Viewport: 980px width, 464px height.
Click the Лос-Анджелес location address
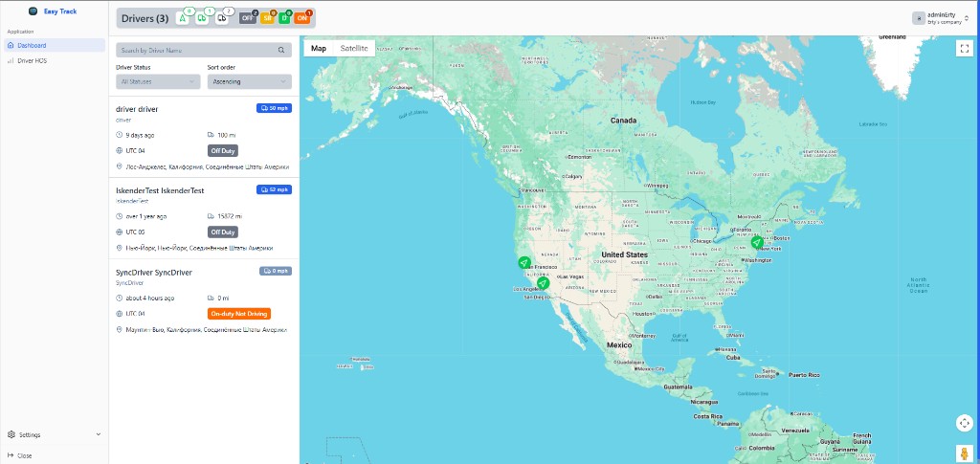pyautogui.click(x=208, y=166)
